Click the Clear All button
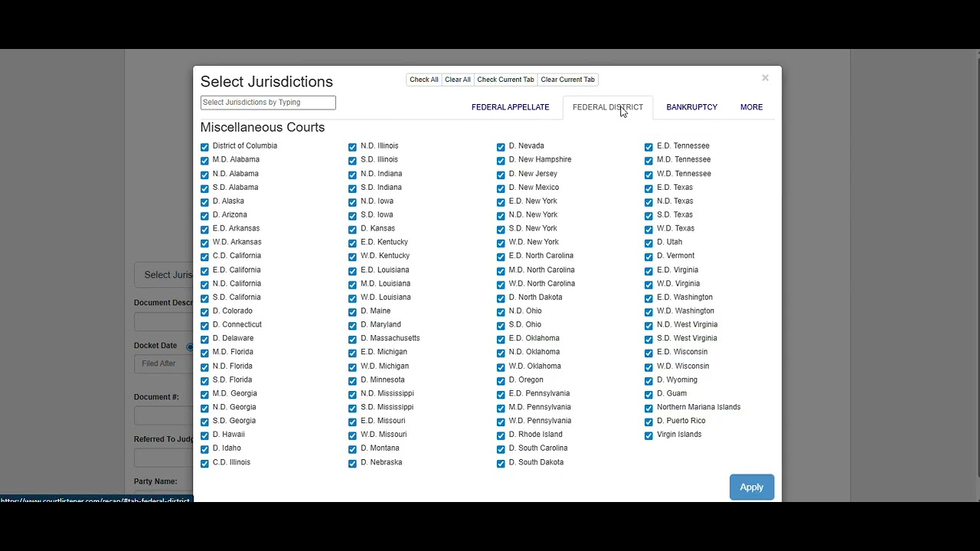The width and height of the screenshot is (980, 551). 458,80
